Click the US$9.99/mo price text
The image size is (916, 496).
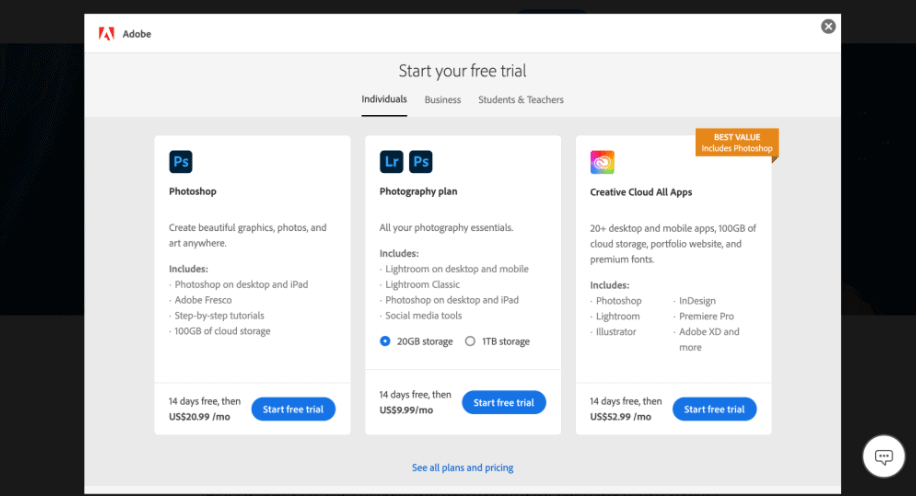pyautogui.click(x=406, y=410)
